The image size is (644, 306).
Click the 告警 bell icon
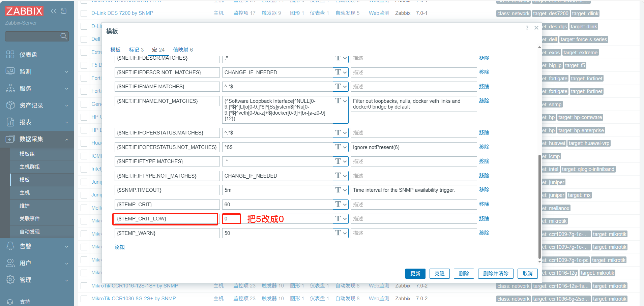10,246
